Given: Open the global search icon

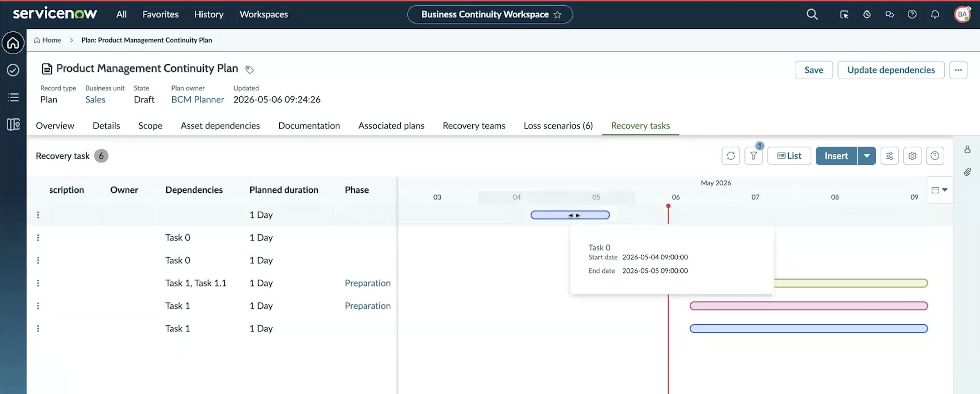Looking at the screenshot, I should click(x=812, y=15).
